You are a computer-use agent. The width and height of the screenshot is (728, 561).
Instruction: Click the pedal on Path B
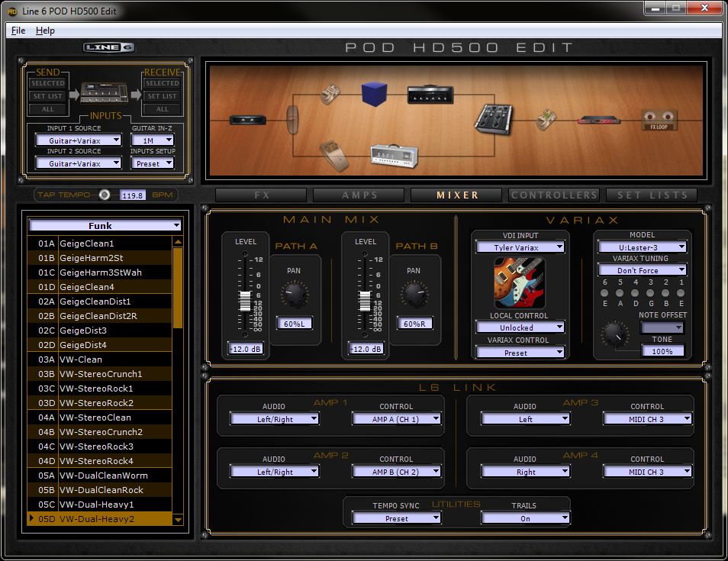334,156
